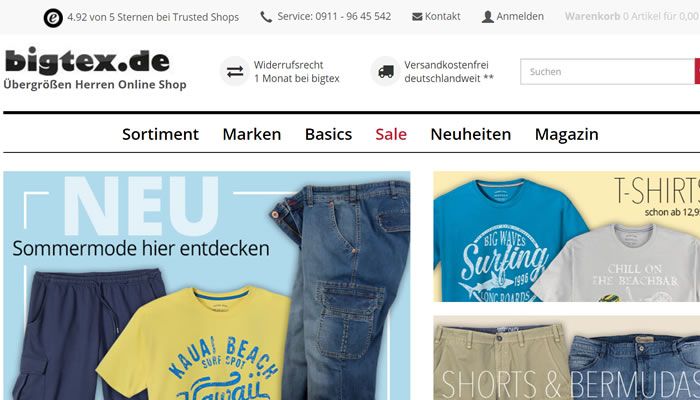Screen dimensions: 700x400
Task: Open the Kontakt link
Action: pyautogui.click(x=442, y=17)
